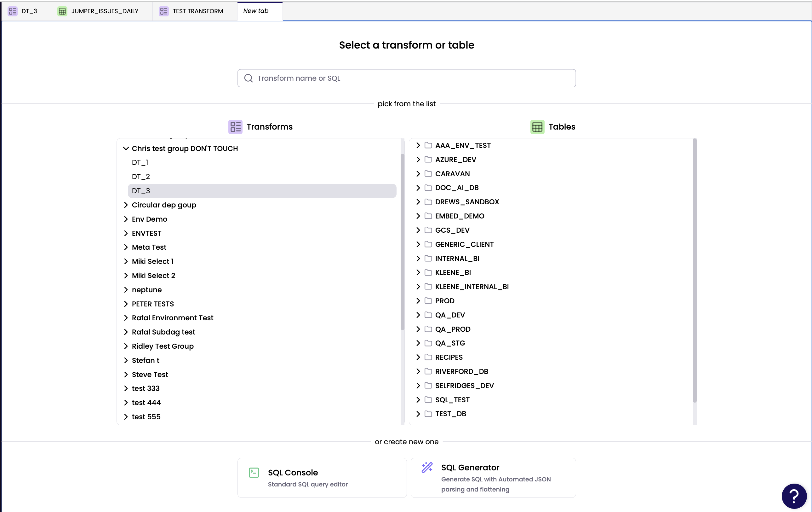Select the highlighted DT_3 transform
Screen dimensions: 812x512
point(262,191)
